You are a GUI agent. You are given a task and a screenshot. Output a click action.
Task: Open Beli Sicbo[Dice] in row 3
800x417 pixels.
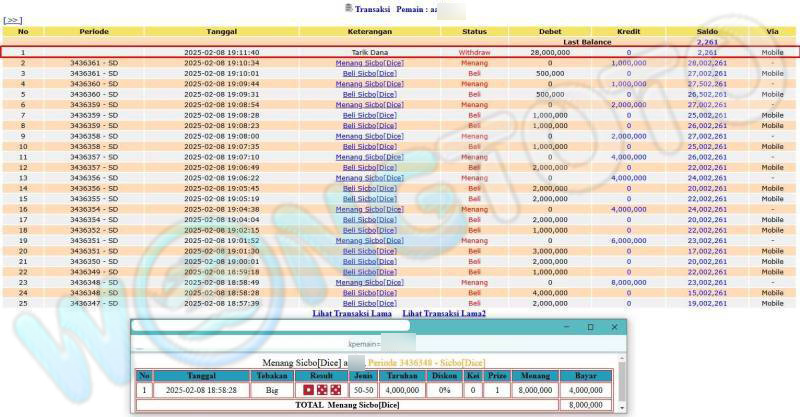click(370, 73)
